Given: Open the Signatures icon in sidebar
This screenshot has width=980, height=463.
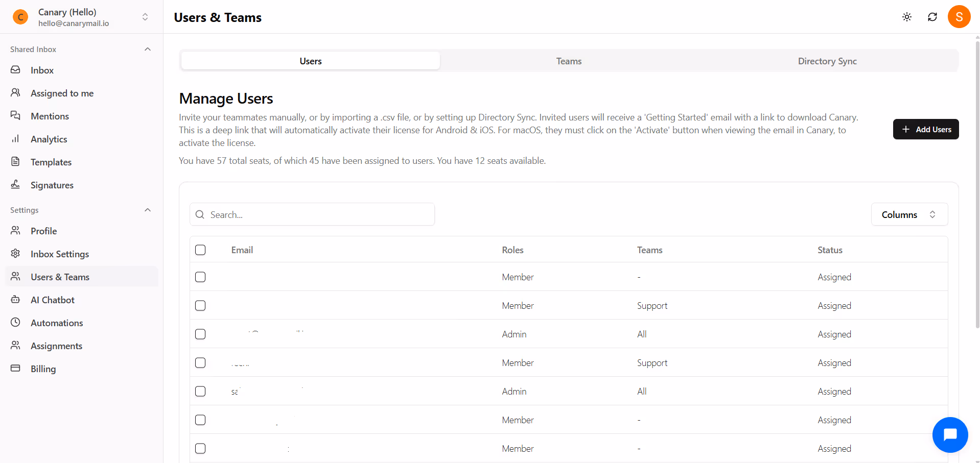Looking at the screenshot, I should (15, 185).
